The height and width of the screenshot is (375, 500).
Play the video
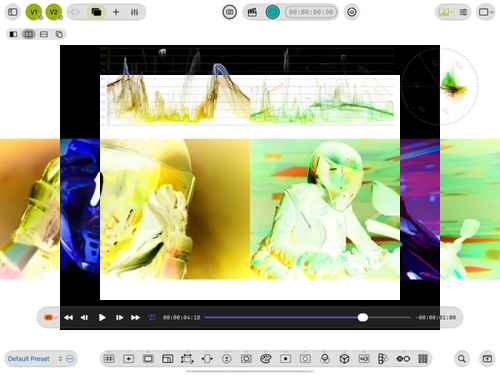point(102,318)
